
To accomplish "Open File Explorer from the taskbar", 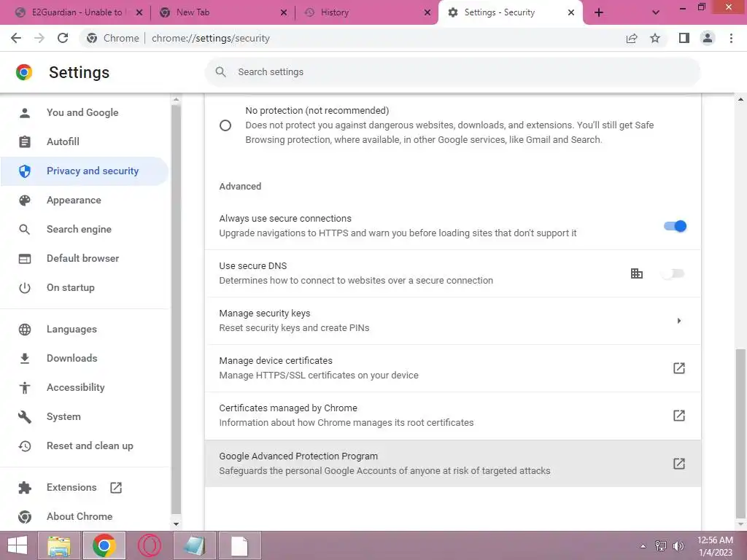I will [59, 545].
